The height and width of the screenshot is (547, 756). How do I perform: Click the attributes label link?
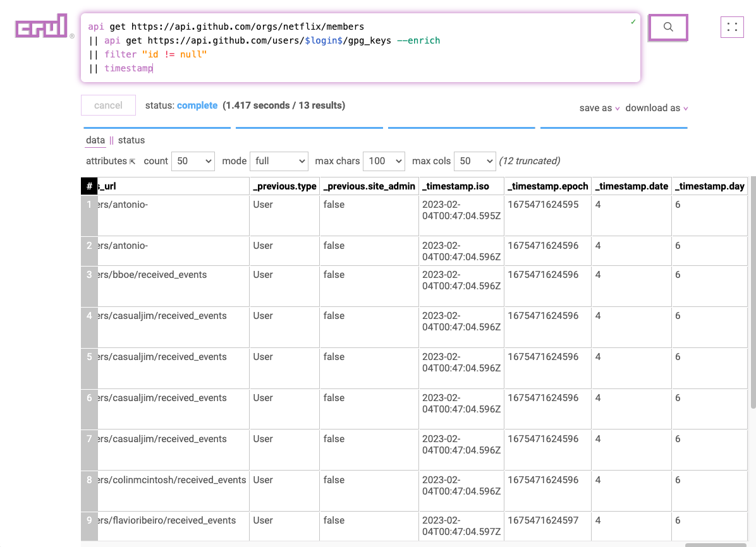click(106, 161)
